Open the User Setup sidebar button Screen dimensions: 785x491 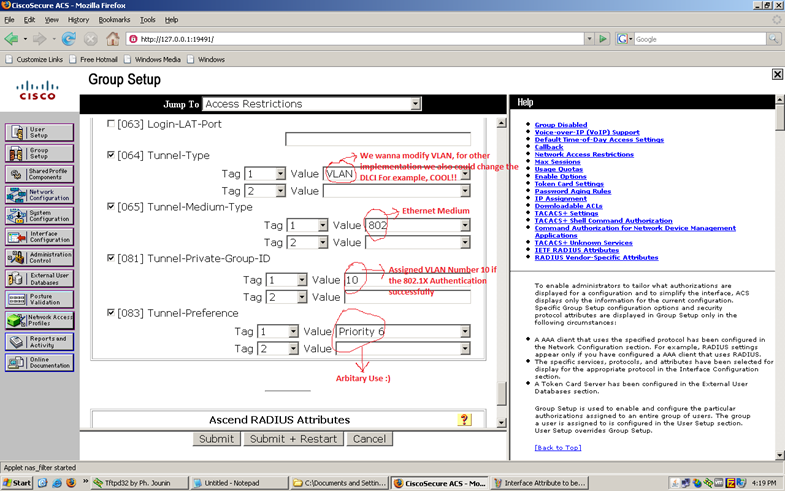40,132
